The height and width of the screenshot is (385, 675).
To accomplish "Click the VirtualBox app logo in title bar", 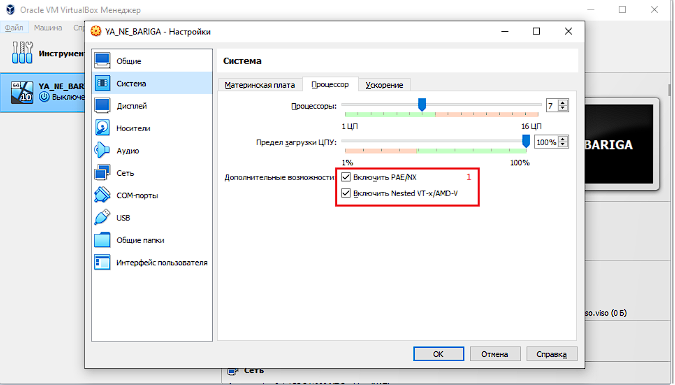I will pos(10,9).
